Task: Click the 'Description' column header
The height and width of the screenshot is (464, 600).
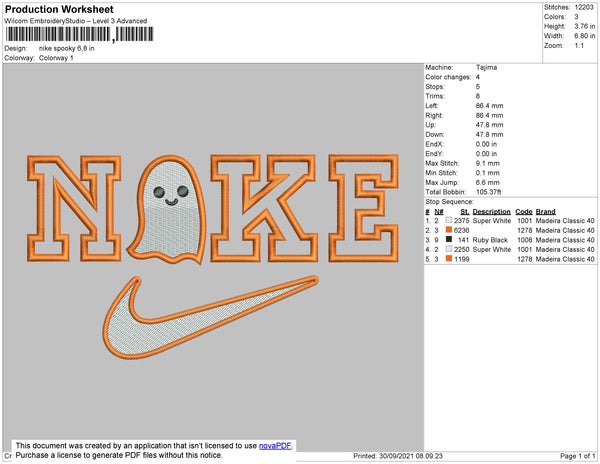Action: coord(491,212)
